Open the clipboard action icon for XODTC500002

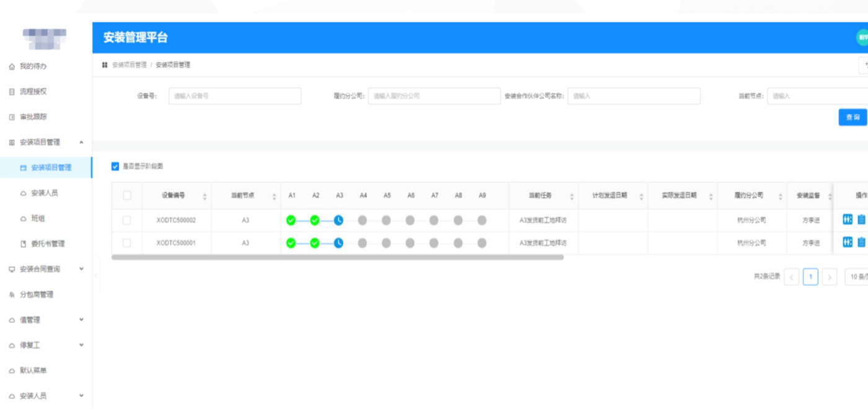tap(861, 220)
